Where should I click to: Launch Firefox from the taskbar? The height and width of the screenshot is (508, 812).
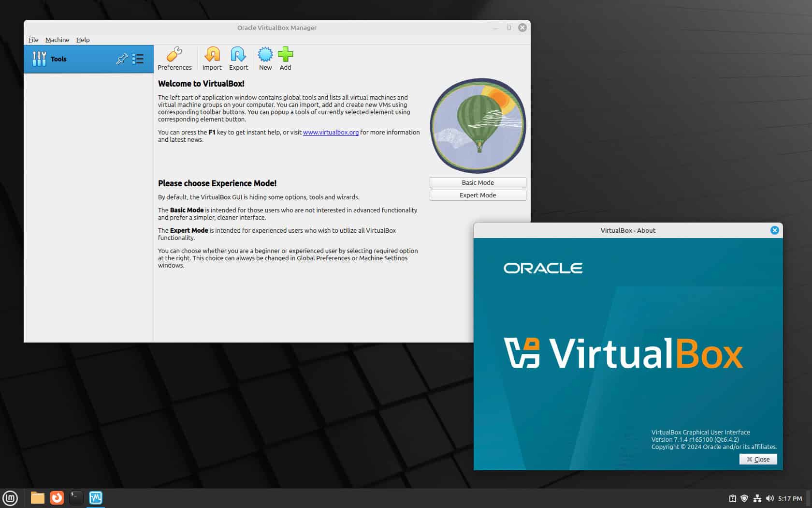tap(57, 498)
